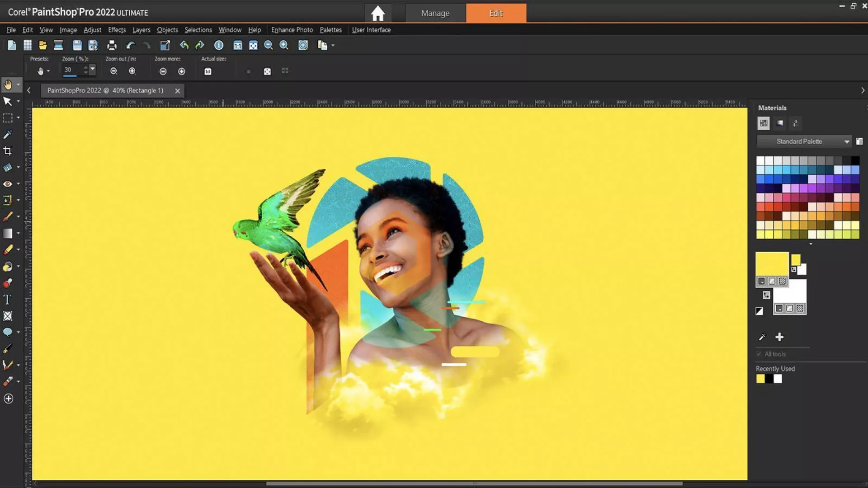This screenshot has height=488, width=868.
Task: Click the Image Information icon
Action: 219,45
